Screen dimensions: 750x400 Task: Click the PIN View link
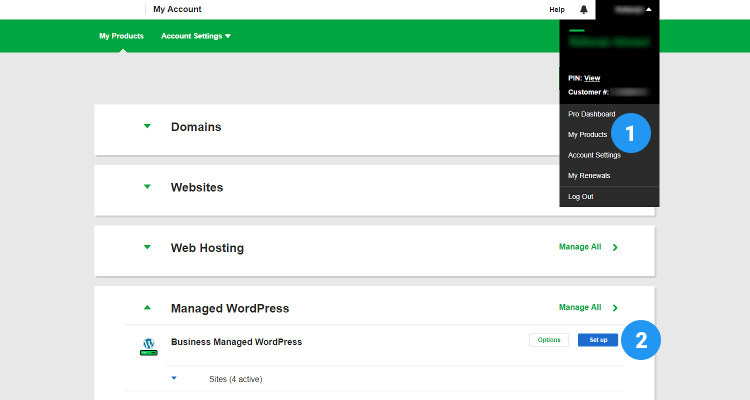pos(592,78)
